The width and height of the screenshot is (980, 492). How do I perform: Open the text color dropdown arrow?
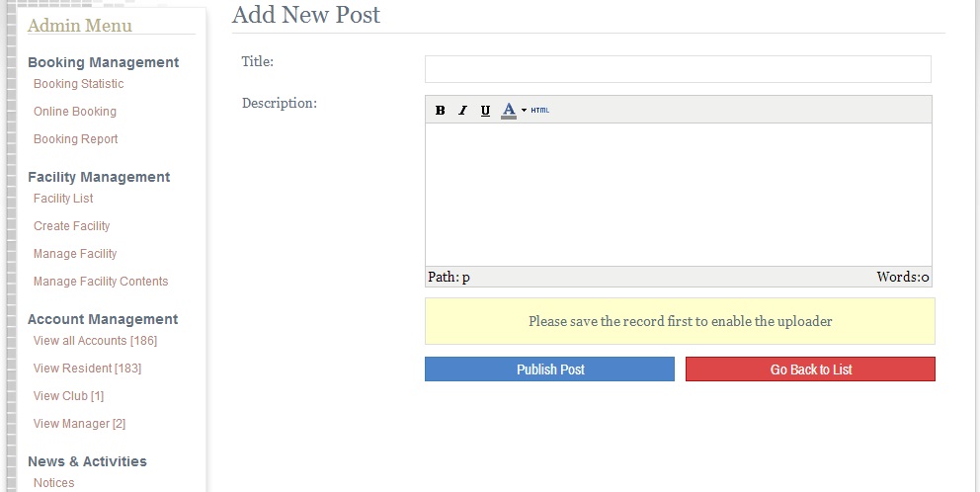click(524, 110)
